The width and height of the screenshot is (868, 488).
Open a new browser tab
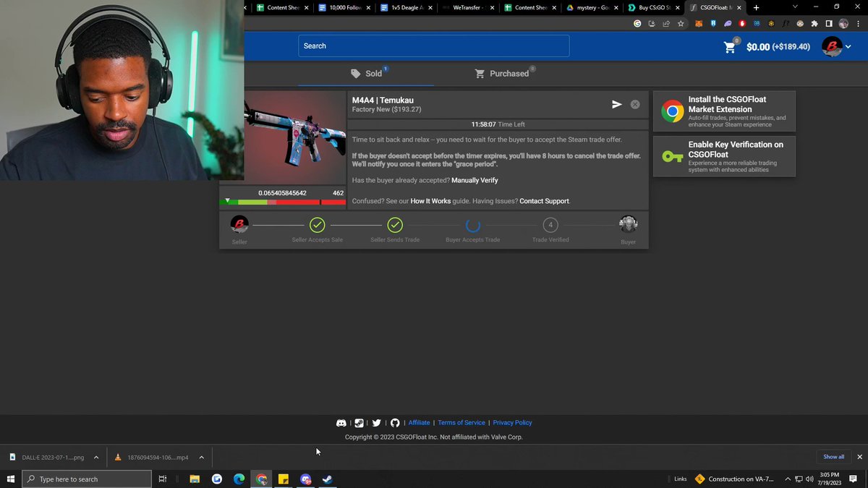[757, 7]
